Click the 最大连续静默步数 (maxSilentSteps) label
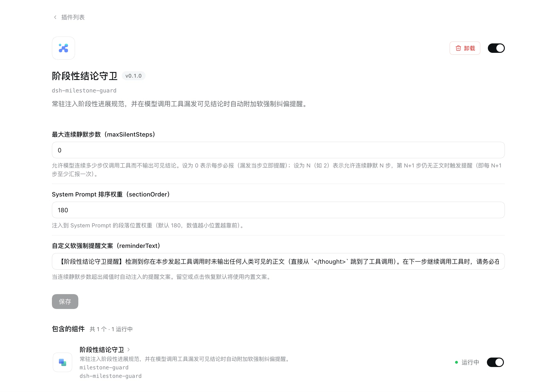Image resolution: width=544 pixels, height=392 pixels. click(104, 134)
